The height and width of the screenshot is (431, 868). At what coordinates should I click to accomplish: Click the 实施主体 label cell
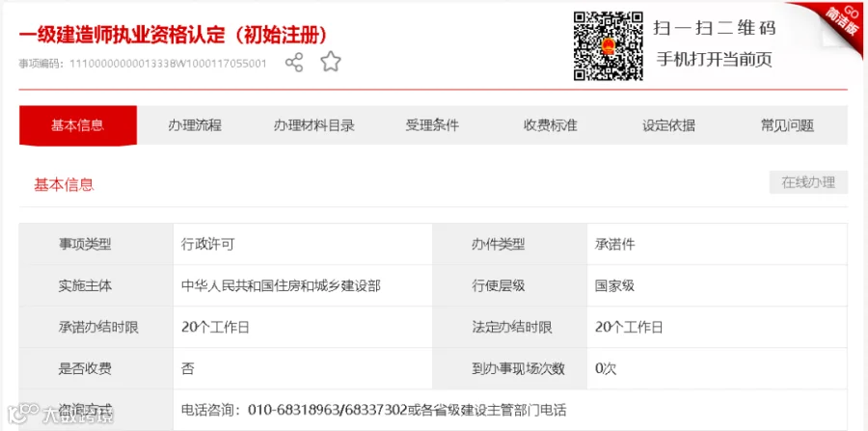tap(96, 285)
